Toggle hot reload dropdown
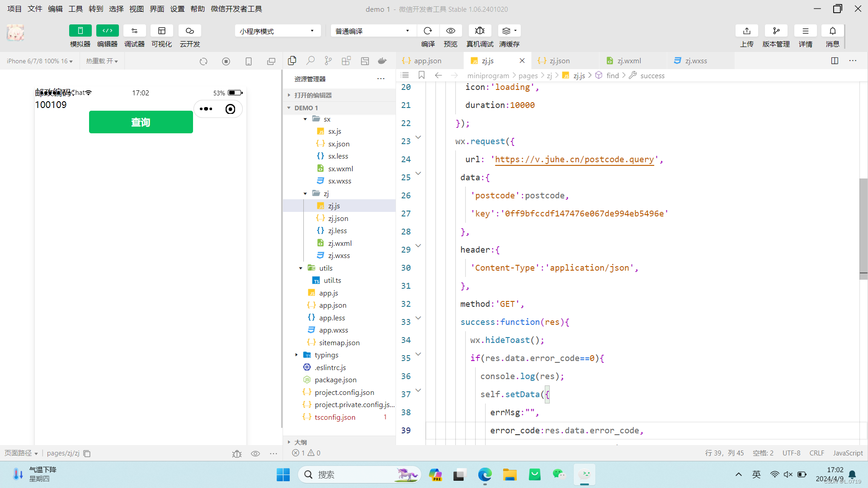Screen dimensions: 868x488 (102, 61)
